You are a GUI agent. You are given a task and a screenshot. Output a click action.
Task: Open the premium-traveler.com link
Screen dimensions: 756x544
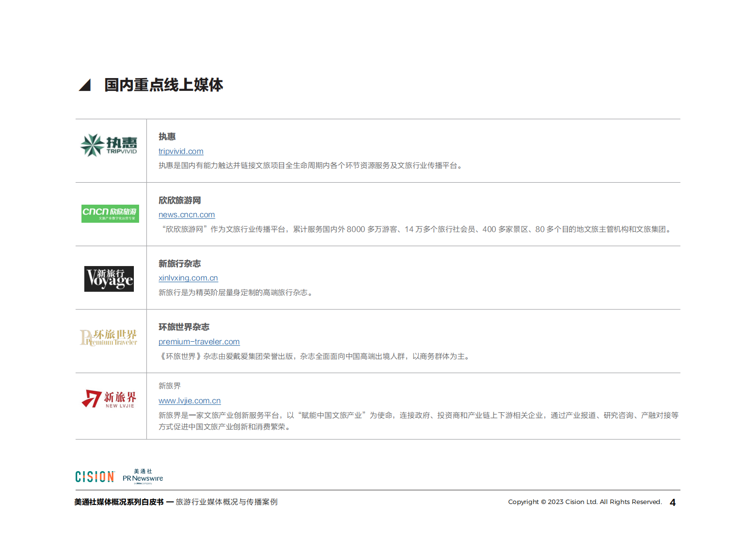(199, 342)
